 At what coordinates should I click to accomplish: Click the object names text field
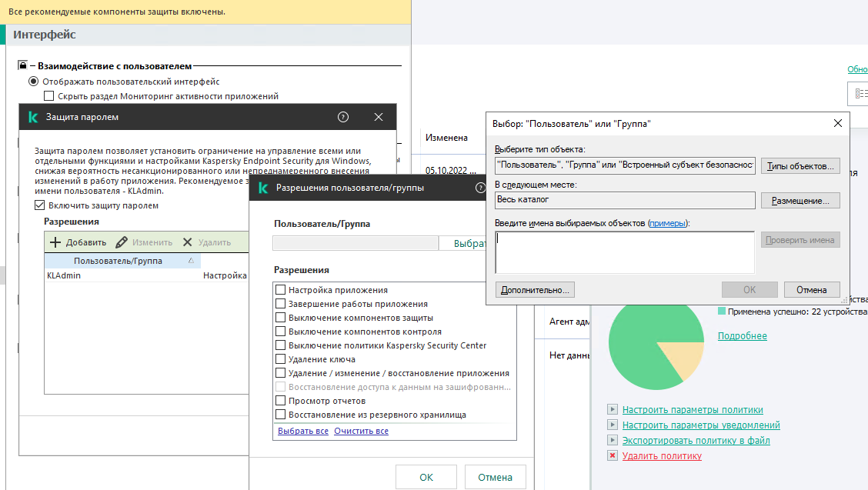pyautogui.click(x=624, y=252)
